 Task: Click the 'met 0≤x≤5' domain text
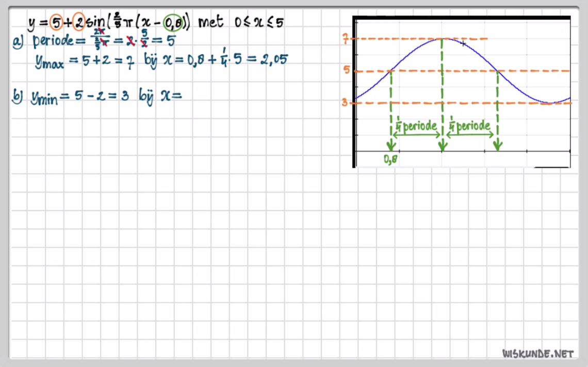pos(241,22)
